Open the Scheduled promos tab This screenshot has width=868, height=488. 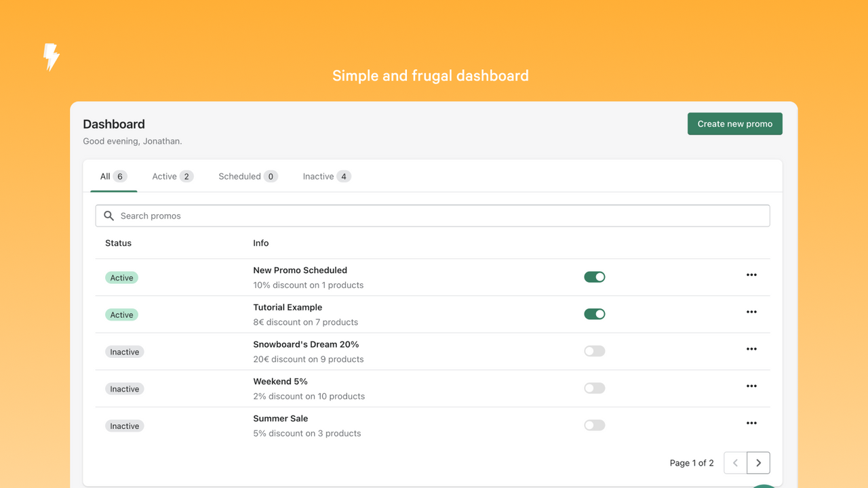[248, 176]
